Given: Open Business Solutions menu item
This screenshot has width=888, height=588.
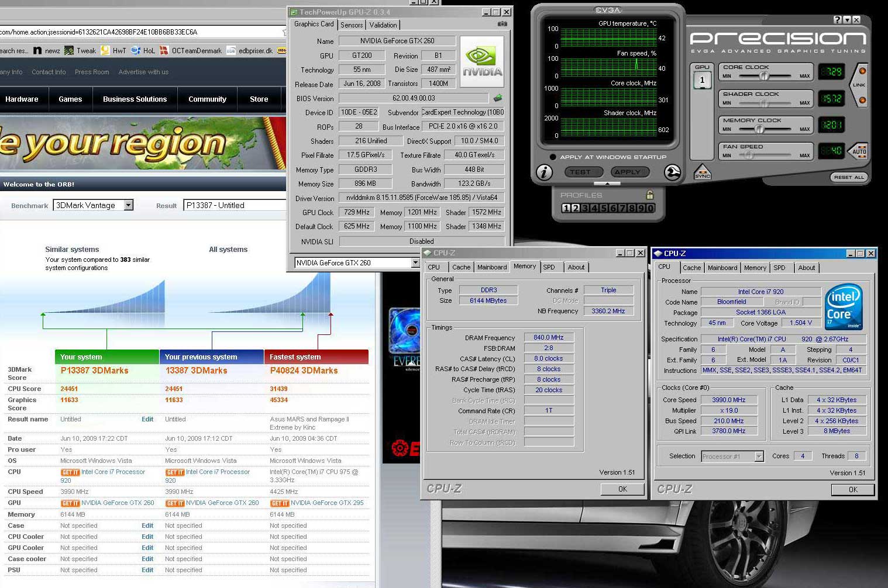Looking at the screenshot, I should click(x=135, y=99).
